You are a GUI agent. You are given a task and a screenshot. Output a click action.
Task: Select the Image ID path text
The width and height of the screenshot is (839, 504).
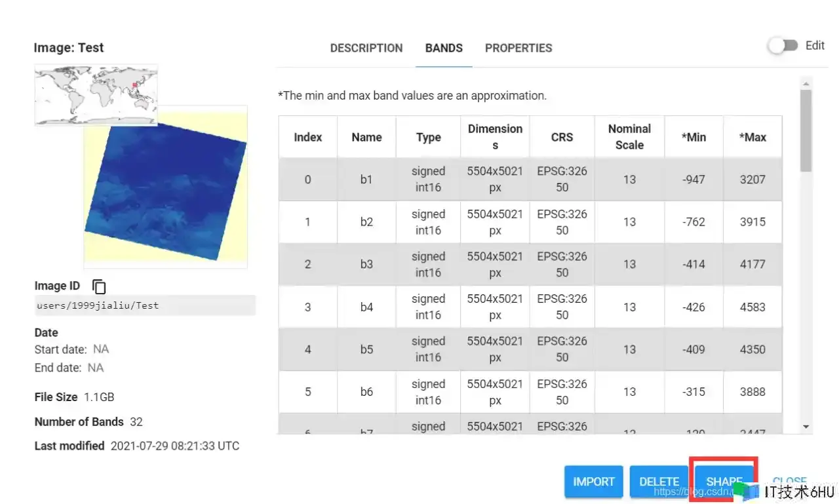tap(97, 305)
